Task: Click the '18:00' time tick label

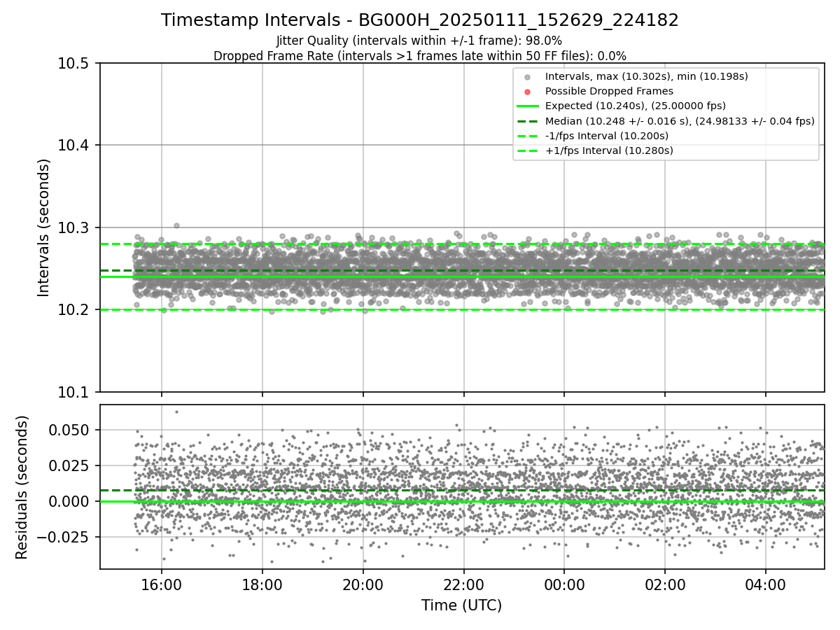Action: click(x=262, y=584)
